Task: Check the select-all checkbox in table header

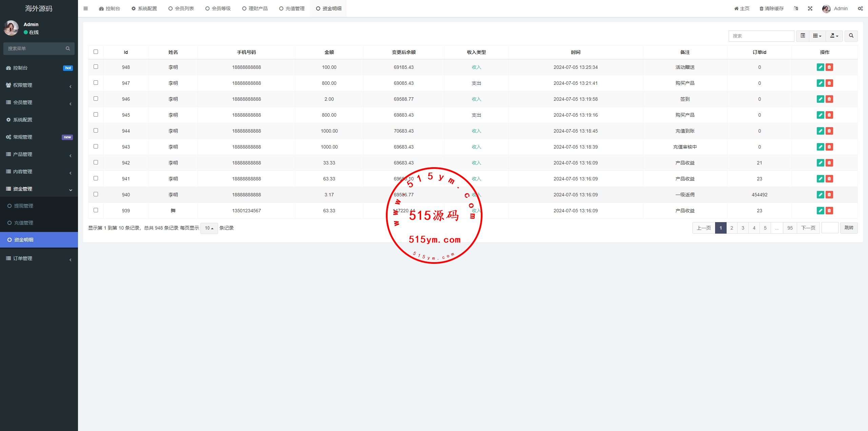Action: pos(96,52)
